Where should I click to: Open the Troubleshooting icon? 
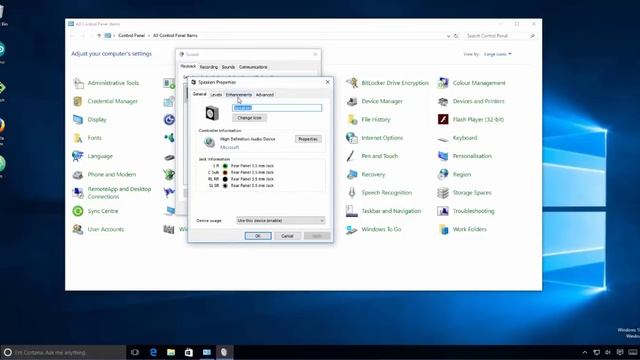(x=443, y=211)
